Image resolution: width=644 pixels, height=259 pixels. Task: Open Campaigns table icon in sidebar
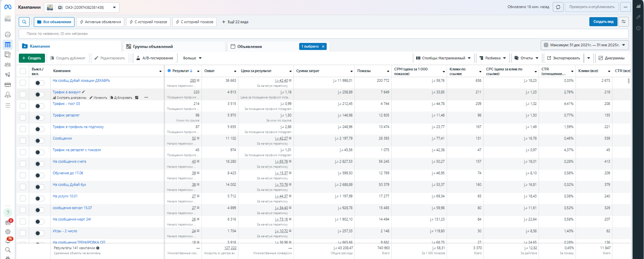7,45
